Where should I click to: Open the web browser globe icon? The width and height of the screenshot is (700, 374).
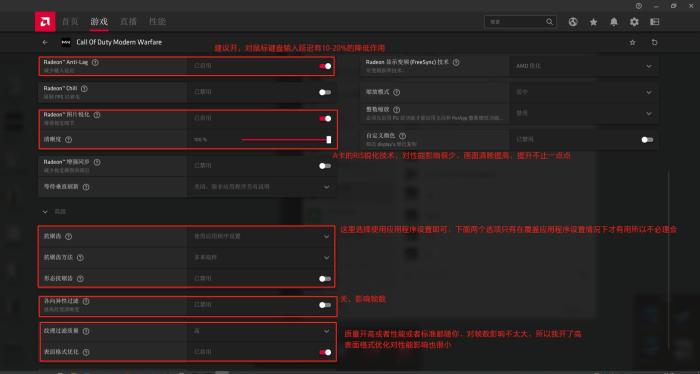(x=573, y=22)
